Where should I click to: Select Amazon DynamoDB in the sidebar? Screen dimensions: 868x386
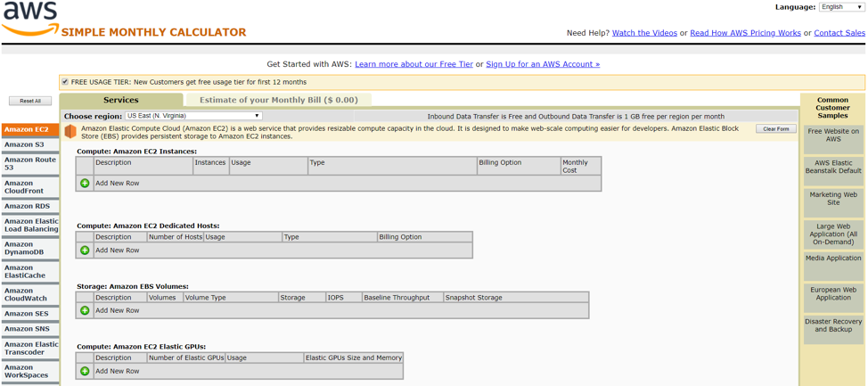pos(30,248)
